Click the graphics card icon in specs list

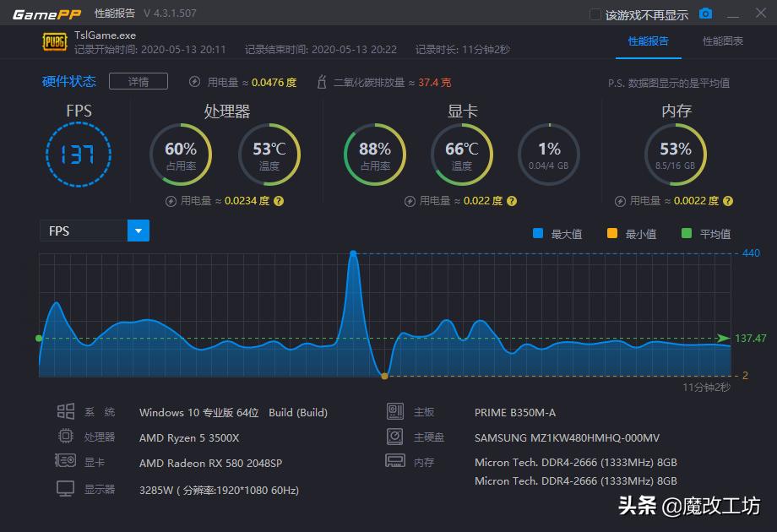65,461
